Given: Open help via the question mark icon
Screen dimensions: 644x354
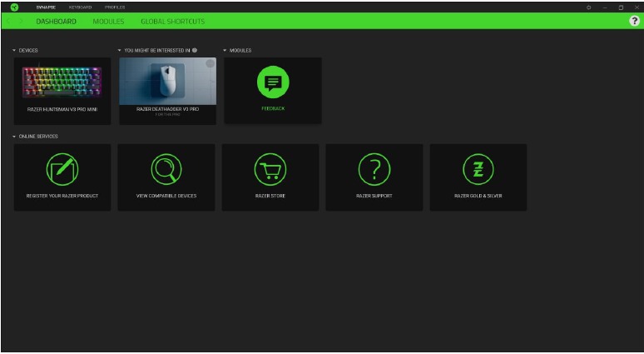Looking at the screenshot, I should point(634,22).
